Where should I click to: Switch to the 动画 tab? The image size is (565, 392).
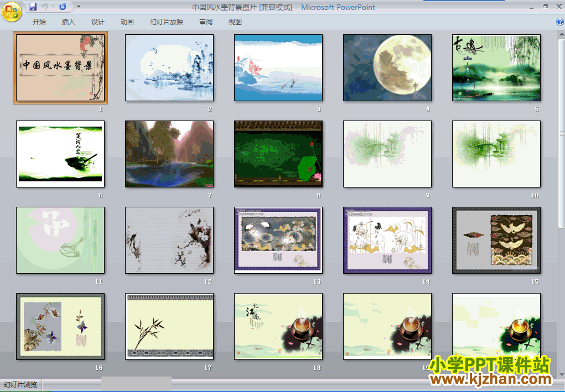click(x=127, y=22)
